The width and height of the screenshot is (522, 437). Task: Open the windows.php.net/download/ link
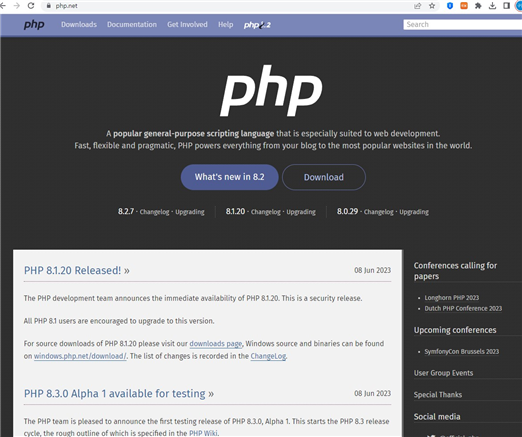80,356
